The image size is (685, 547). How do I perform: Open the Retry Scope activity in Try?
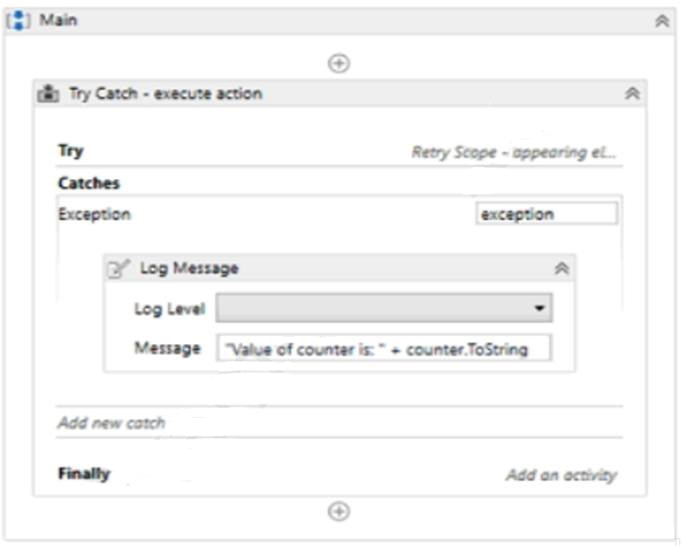click(x=514, y=153)
